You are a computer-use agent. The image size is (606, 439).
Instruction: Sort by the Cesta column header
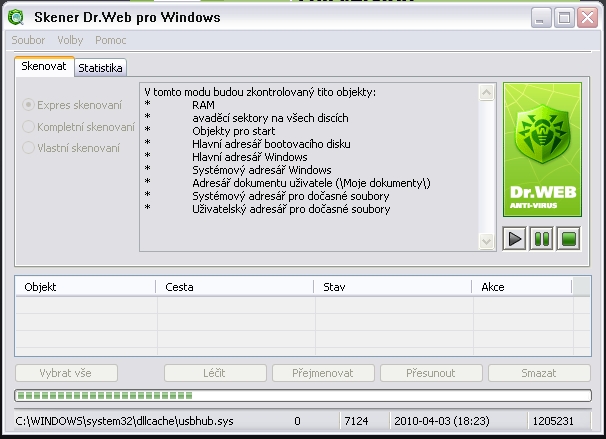click(235, 287)
